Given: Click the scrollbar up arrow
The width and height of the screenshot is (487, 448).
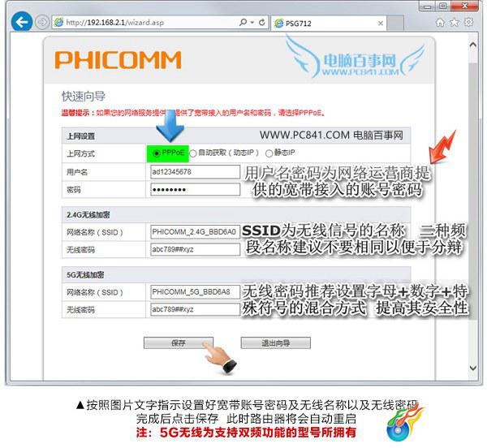Looking at the screenshot, I should point(472,45).
